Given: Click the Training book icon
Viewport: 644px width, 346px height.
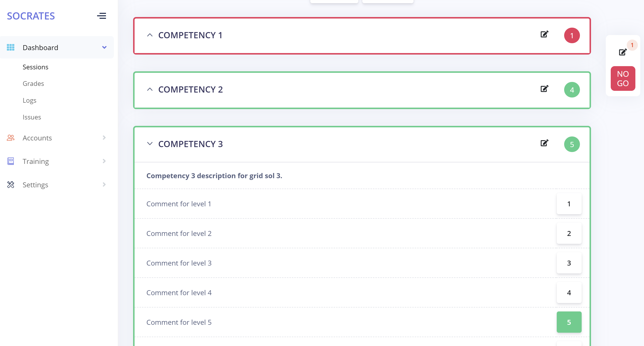Looking at the screenshot, I should 11,161.
